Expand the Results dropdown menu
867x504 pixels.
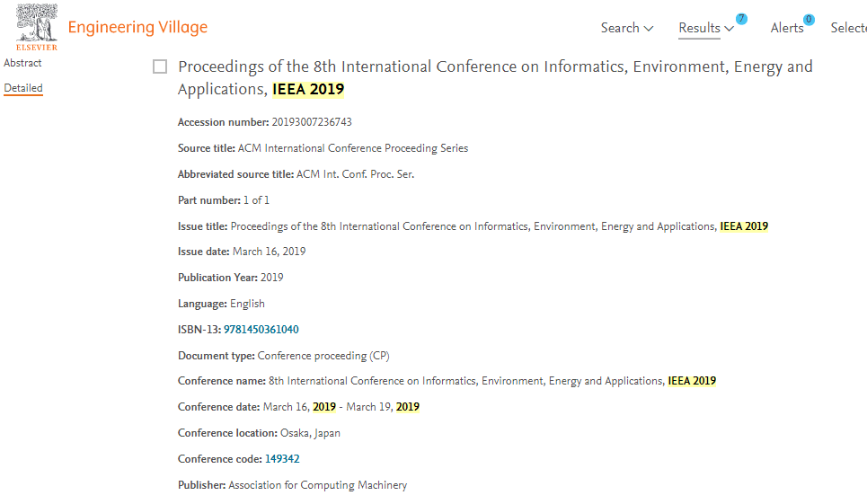point(706,28)
